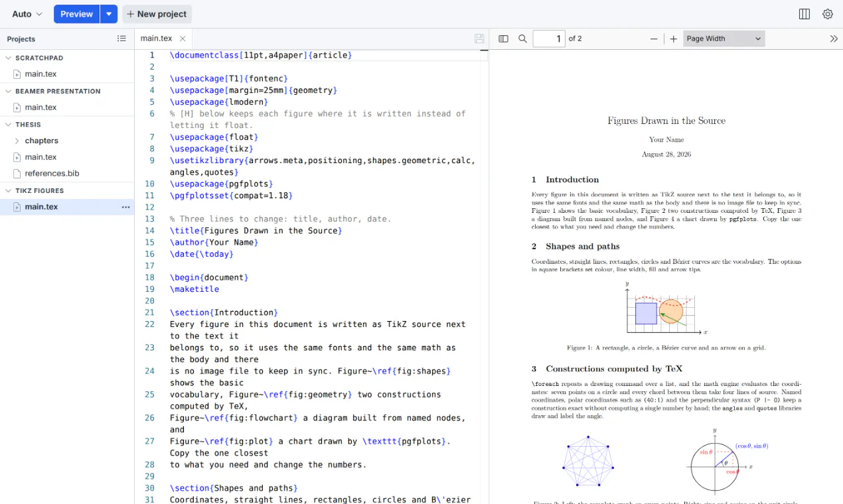Click the projects list view icon
The width and height of the screenshot is (843, 504).
pyautogui.click(x=121, y=38)
